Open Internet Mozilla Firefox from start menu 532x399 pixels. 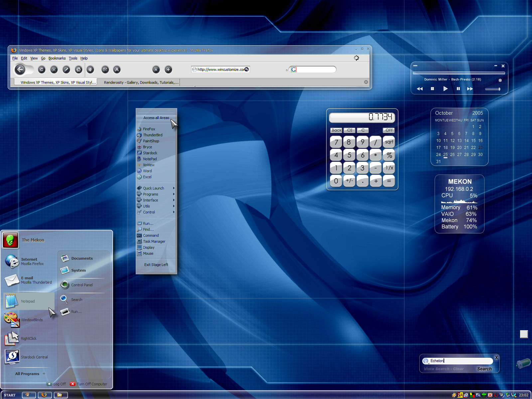click(x=29, y=261)
